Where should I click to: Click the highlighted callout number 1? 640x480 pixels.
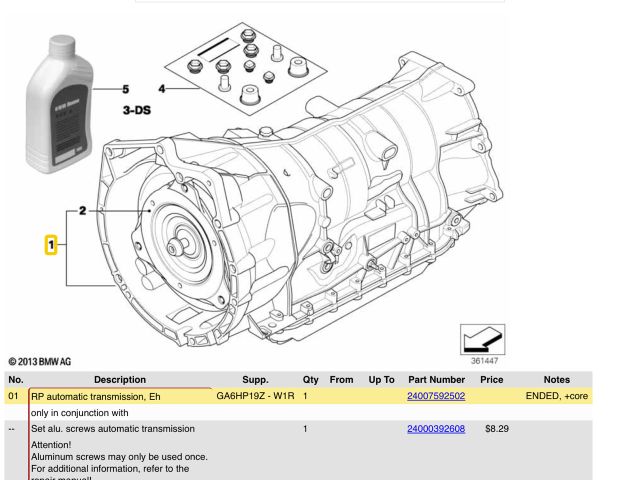click(50, 243)
